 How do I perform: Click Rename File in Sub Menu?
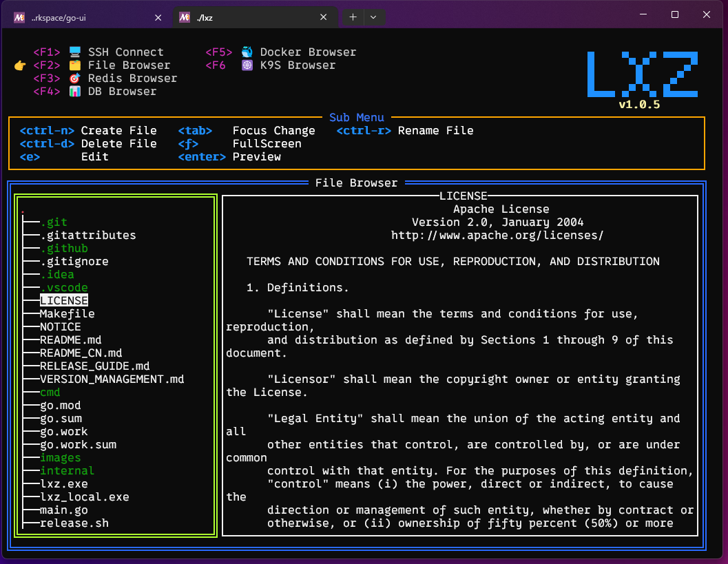[x=435, y=130]
